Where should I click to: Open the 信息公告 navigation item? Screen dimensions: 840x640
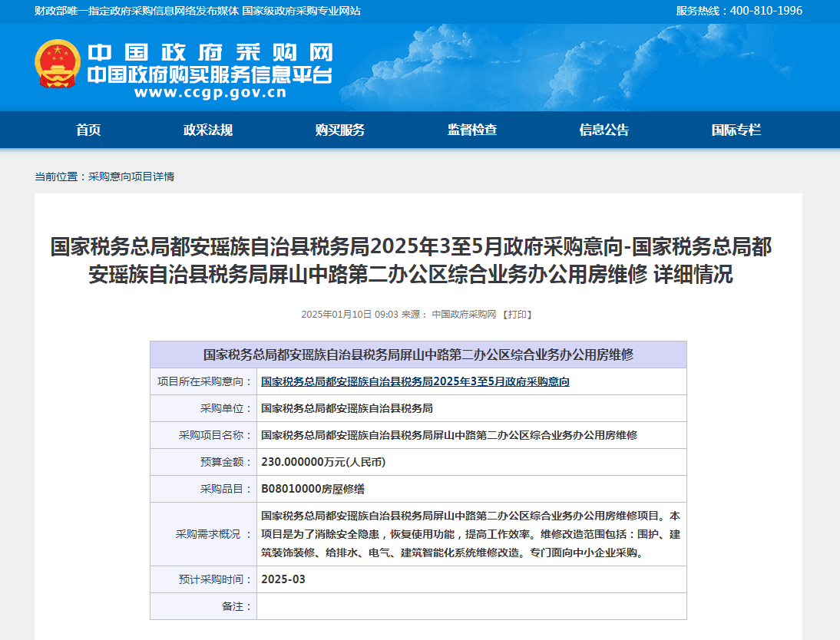pyautogui.click(x=604, y=130)
